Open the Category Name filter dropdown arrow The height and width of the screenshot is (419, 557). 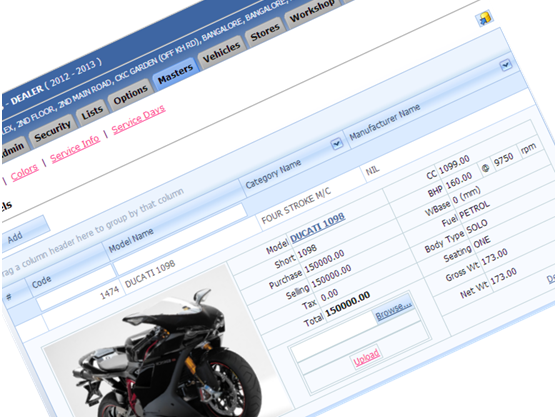coord(336,143)
